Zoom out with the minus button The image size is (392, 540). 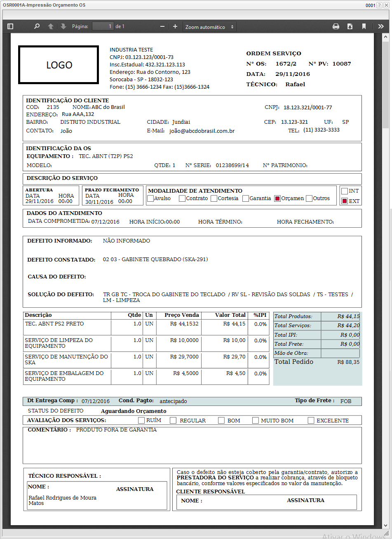(162, 26)
